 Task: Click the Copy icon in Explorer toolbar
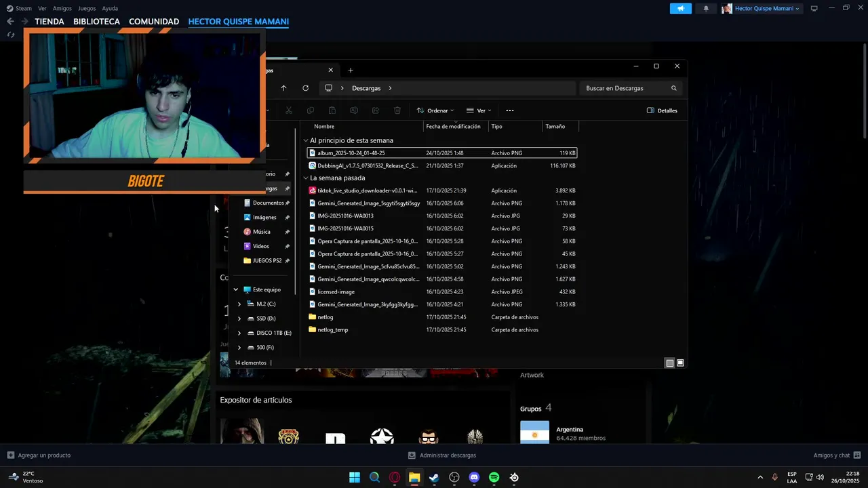click(311, 110)
